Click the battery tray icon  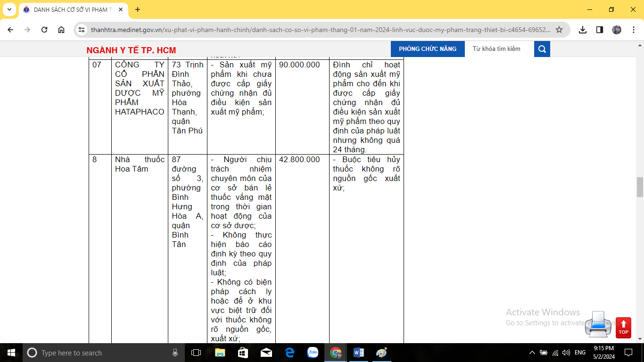click(x=544, y=353)
